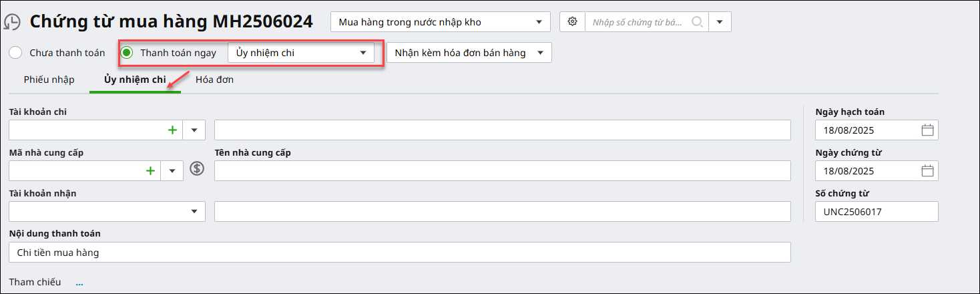This screenshot has height=294, width=980.
Task: Open the calendar for Ngày chứng từ
Action: 927,171
